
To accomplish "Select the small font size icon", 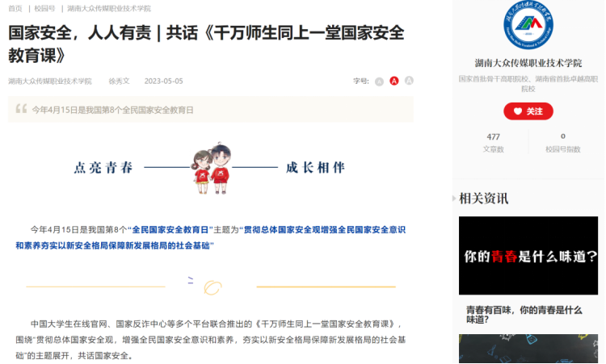I will click(x=379, y=82).
